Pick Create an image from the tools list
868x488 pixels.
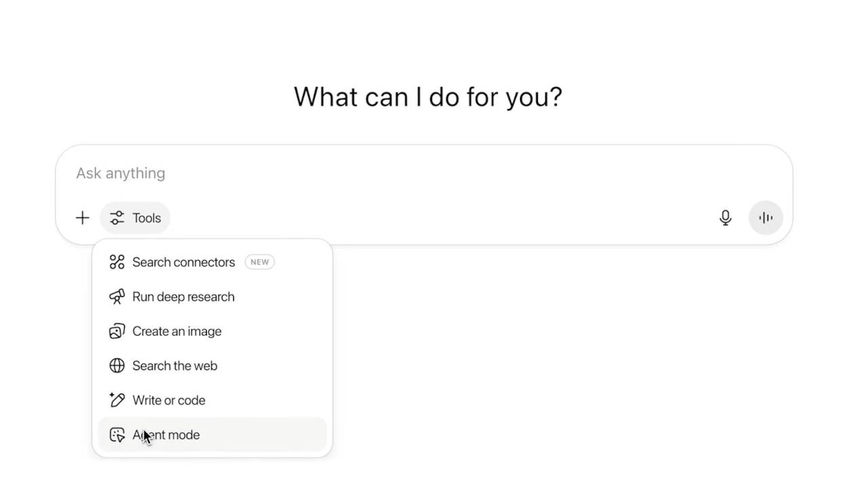click(212, 331)
